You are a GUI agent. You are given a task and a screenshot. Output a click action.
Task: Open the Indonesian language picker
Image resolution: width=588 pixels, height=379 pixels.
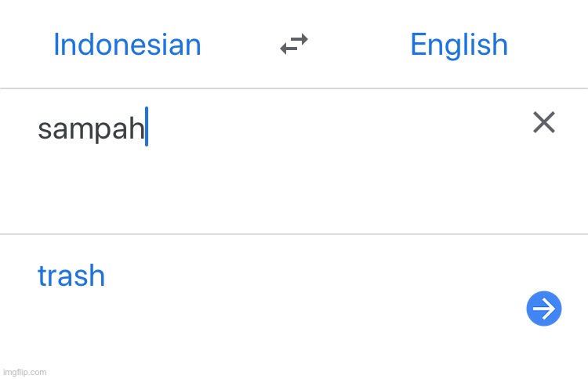pos(127,45)
